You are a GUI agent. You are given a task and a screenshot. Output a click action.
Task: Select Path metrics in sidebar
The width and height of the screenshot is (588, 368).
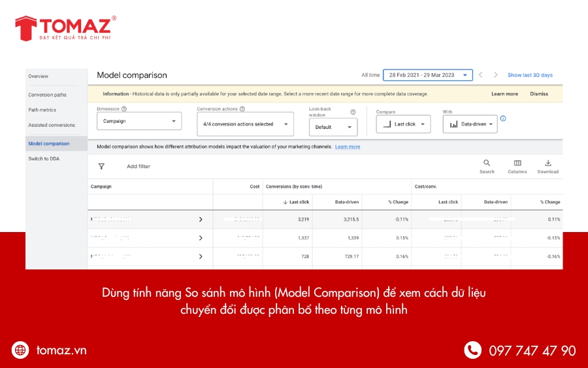coord(42,110)
